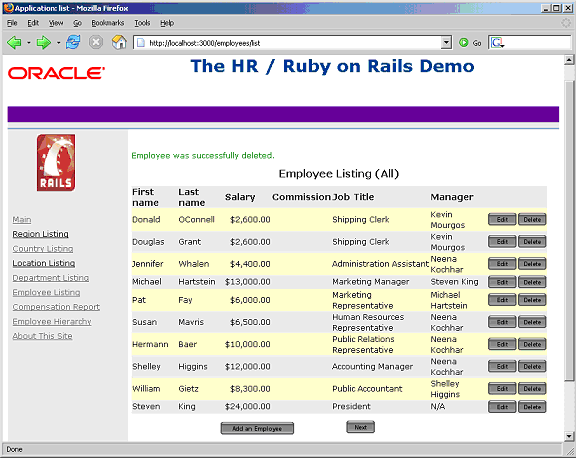Viewport: 576px width, 458px height.
Task: Click the Next page button
Action: coord(360,427)
